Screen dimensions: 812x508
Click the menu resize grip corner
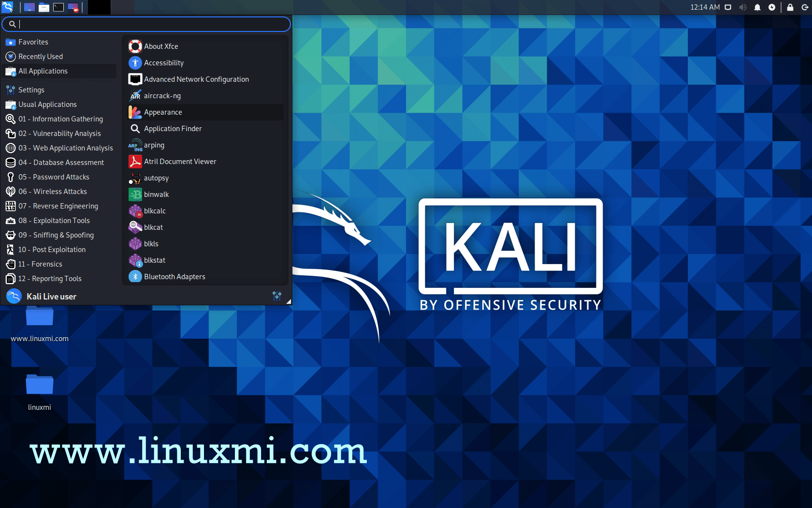pos(289,301)
